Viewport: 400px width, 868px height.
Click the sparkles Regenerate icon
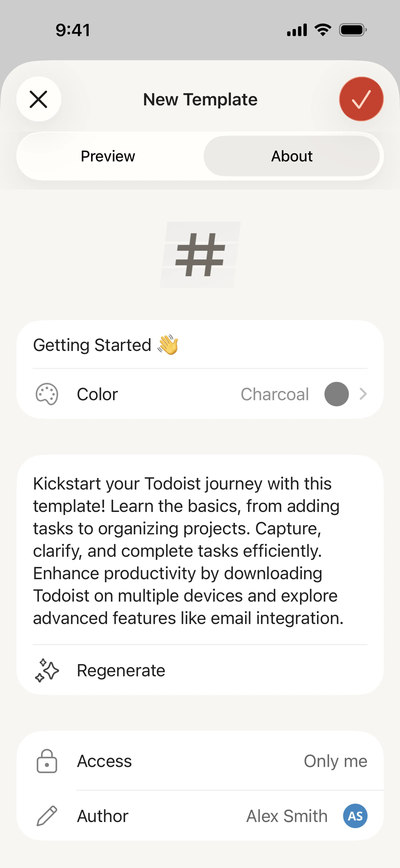click(x=47, y=670)
